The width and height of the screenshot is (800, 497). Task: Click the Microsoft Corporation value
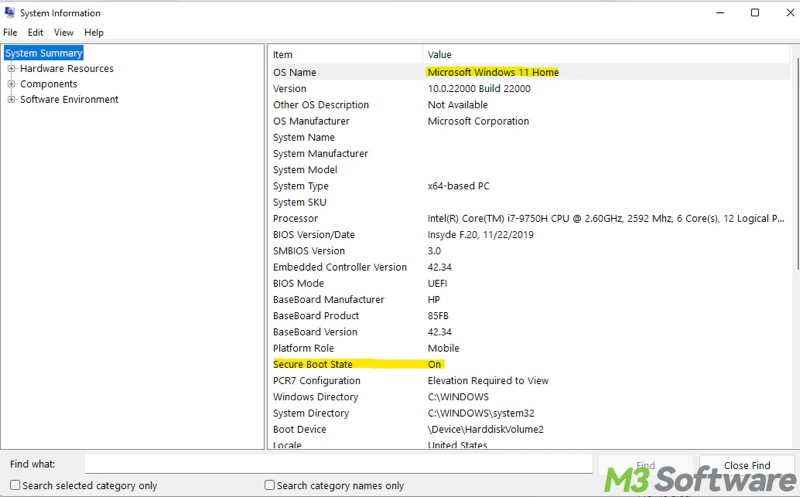(479, 121)
